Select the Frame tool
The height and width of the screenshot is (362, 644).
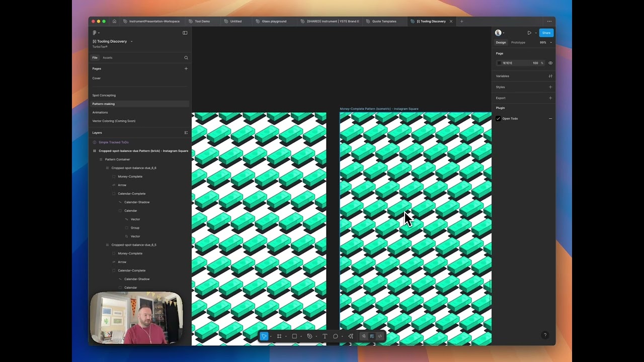pos(279,336)
